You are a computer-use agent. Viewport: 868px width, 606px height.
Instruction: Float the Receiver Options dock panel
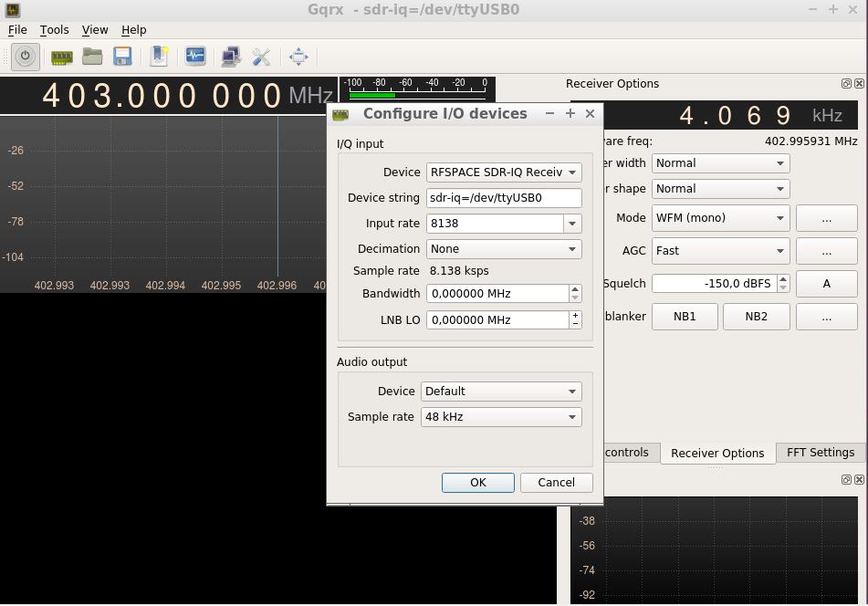click(846, 84)
